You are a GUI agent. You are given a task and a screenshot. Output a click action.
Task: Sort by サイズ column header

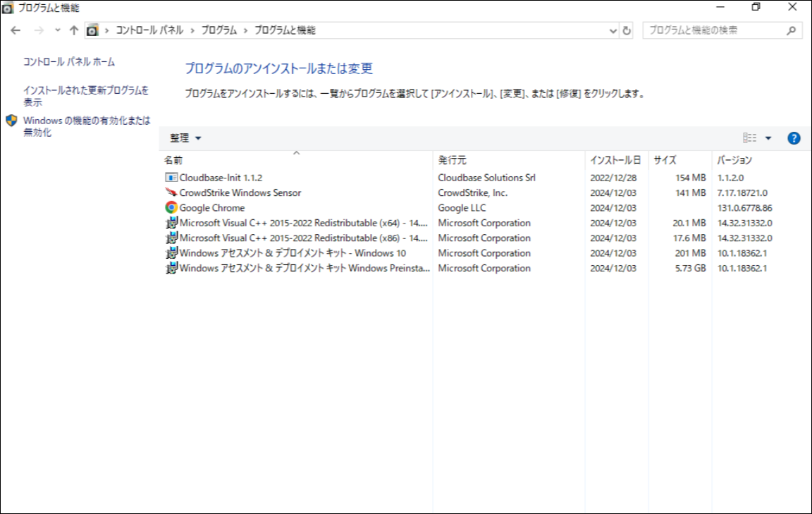click(665, 160)
